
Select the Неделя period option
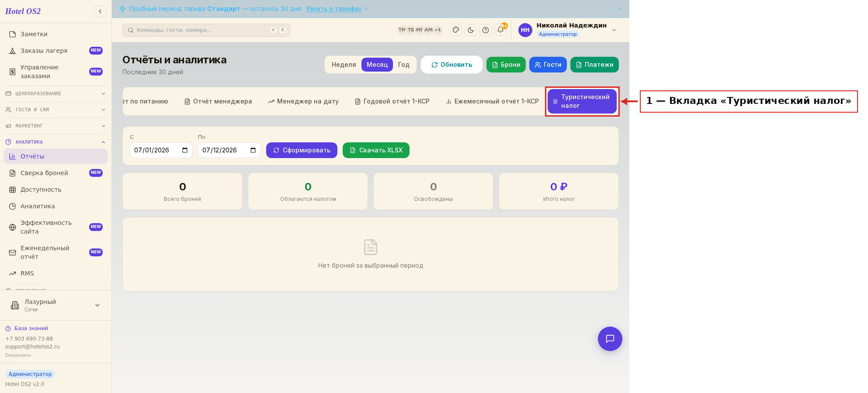point(344,65)
